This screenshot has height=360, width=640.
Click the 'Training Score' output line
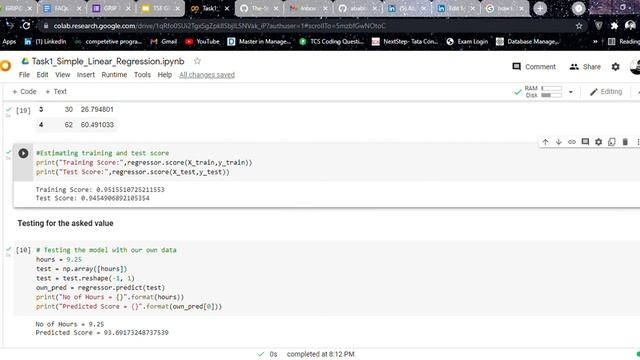[x=100, y=189]
